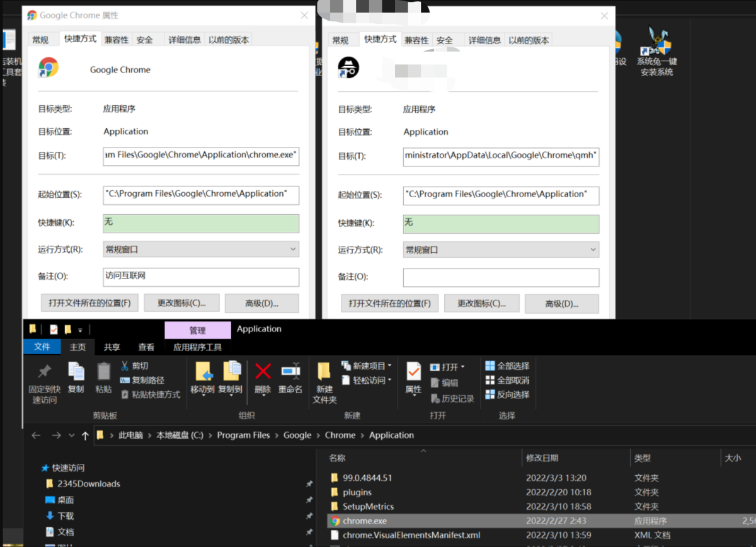Click the 2345Downloads folder icon in sidebar
Screen dimensions: 756x547
[50, 484]
